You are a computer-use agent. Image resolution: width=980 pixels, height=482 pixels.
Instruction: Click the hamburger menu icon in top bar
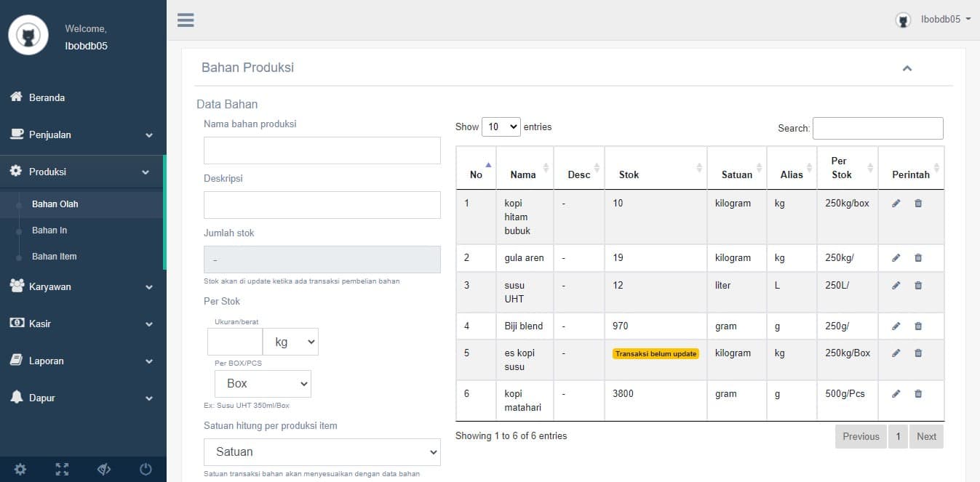[x=186, y=20]
